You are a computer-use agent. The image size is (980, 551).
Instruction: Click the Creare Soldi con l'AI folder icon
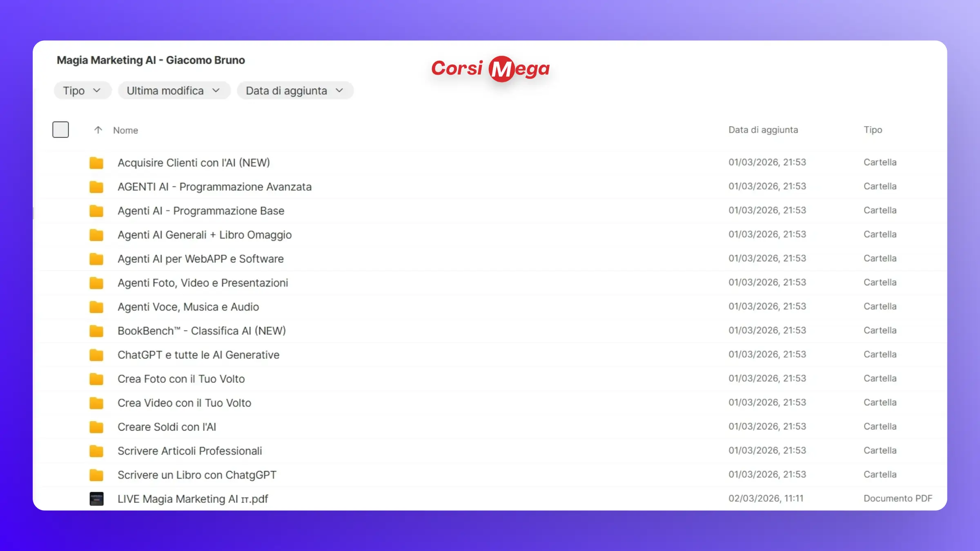click(96, 427)
